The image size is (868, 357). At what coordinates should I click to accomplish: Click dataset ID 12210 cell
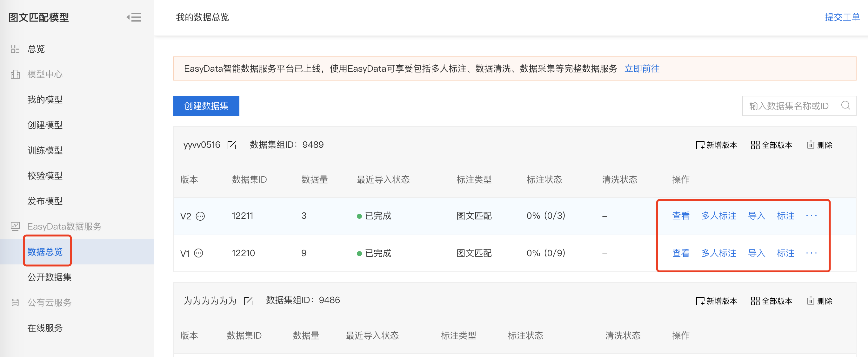(243, 253)
